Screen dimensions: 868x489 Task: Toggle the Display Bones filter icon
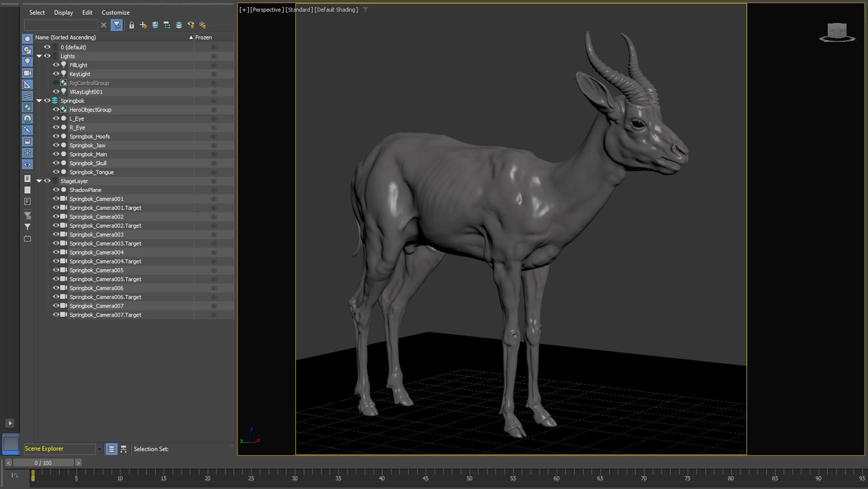point(28,130)
